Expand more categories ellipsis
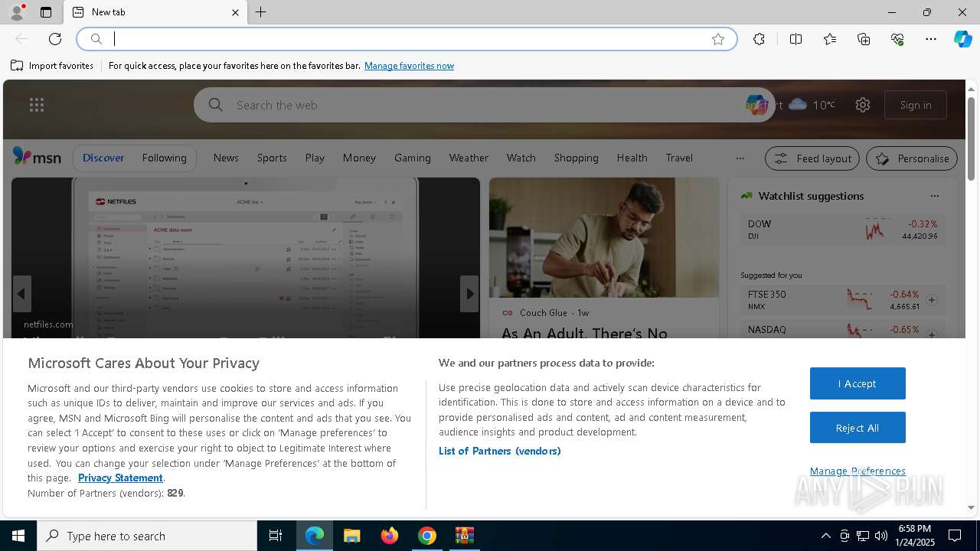 coord(740,158)
